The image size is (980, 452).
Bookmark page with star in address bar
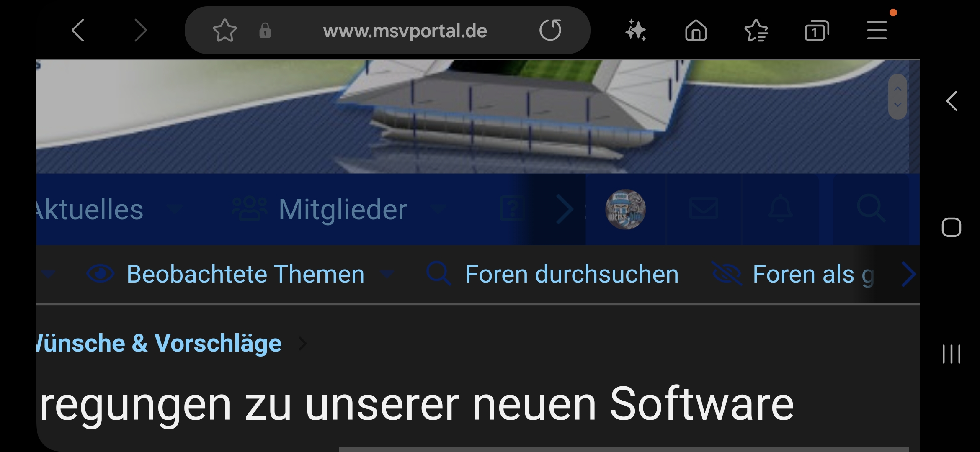click(x=225, y=30)
